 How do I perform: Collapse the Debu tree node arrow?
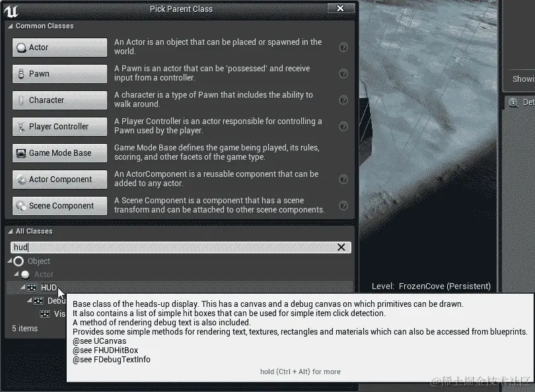point(30,300)
